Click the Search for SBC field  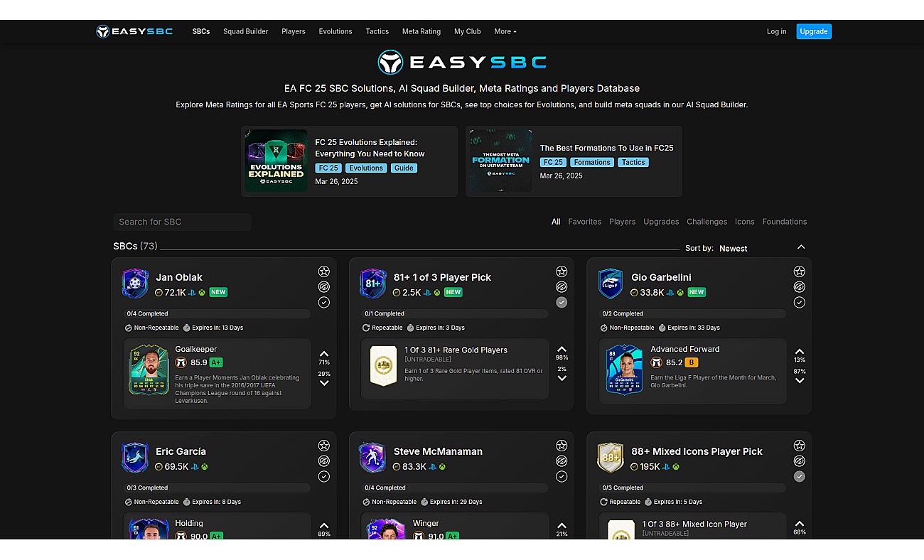coord(182,222)
